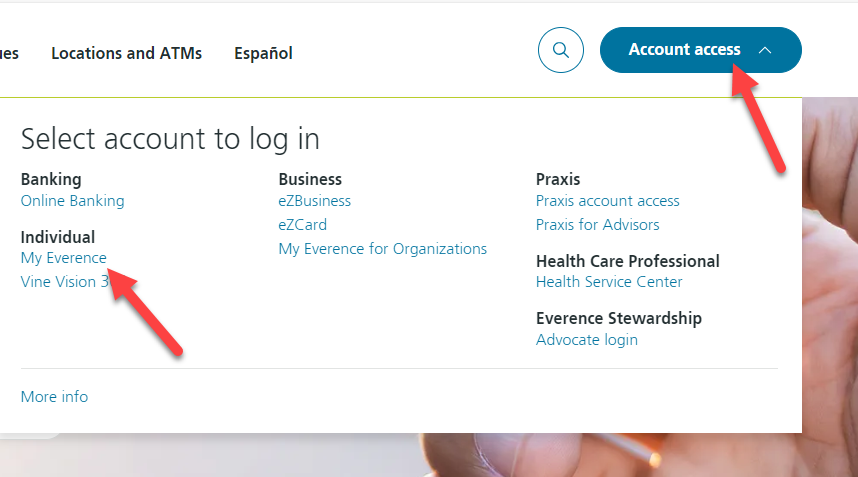Click the Everence Stewardship heading

pos(619,318)
